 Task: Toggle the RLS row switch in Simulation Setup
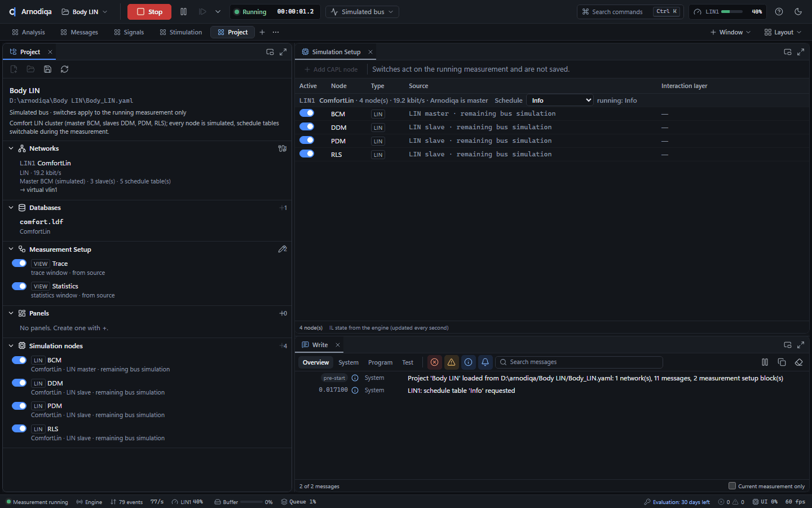pyautogui.click(x=307, y=154)
